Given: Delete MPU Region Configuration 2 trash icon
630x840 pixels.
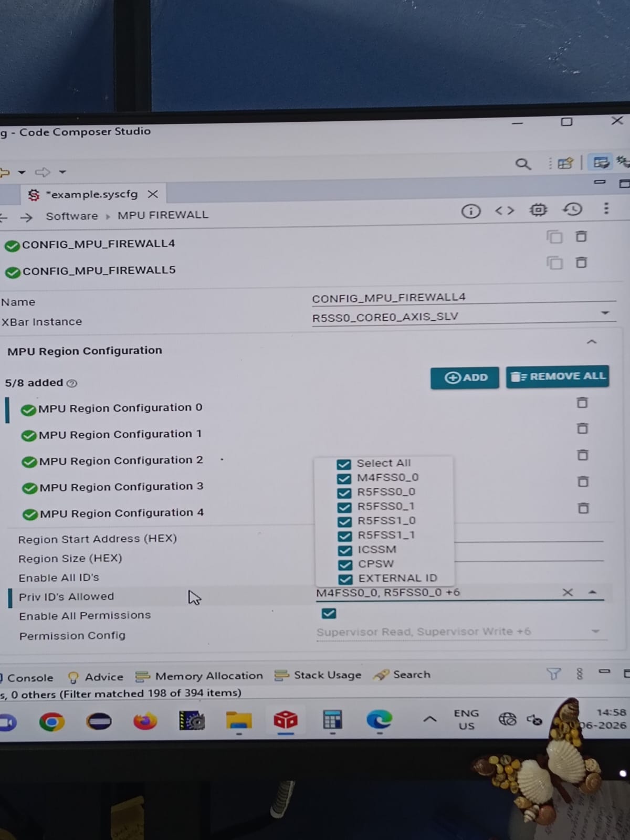Looking at the screenshot, I should 582,455.
